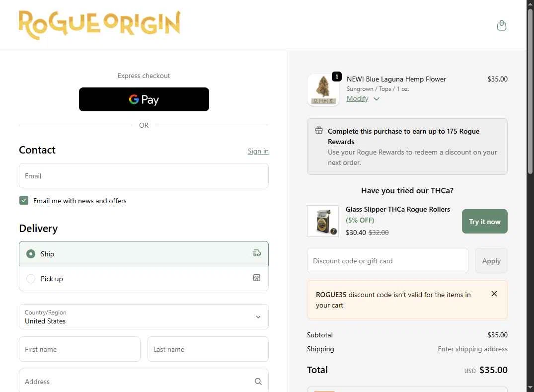Screen dimensions: 534x392
Task: Focus the Address field
Action: click(144, 381)
